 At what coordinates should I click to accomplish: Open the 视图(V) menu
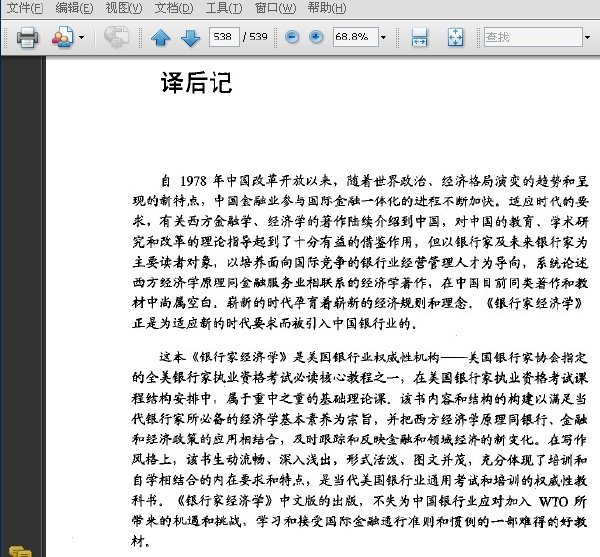pyautogui.click(x=124, y=8)
